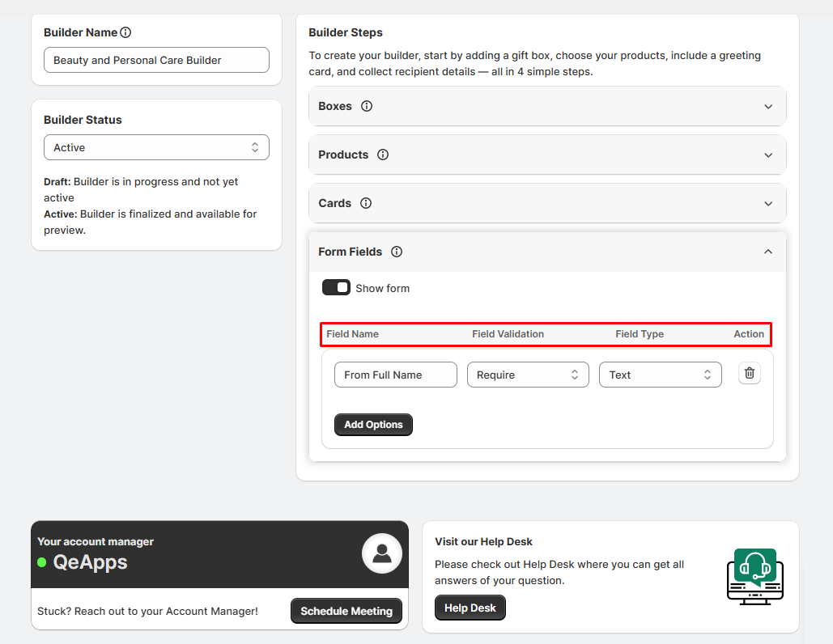
Task: Open the Builder Status dropdown
Action: pyautogui.click(x=156, y=147)
